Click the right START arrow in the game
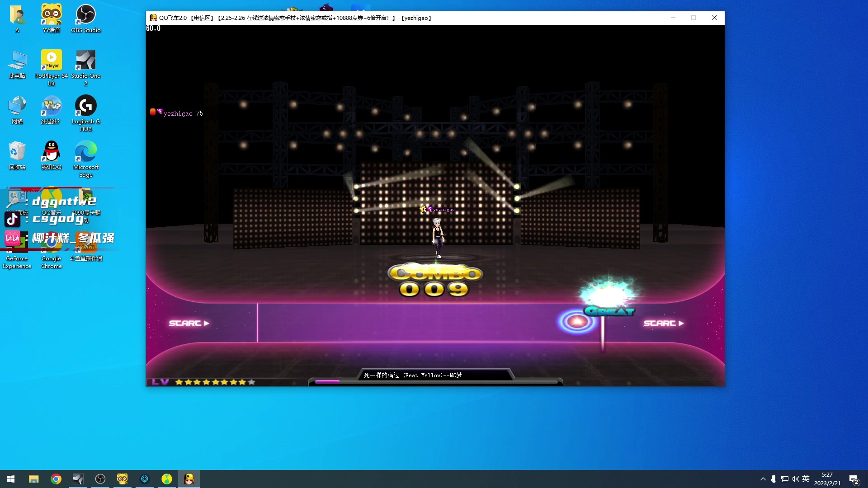868x488 pixels. 664,323
